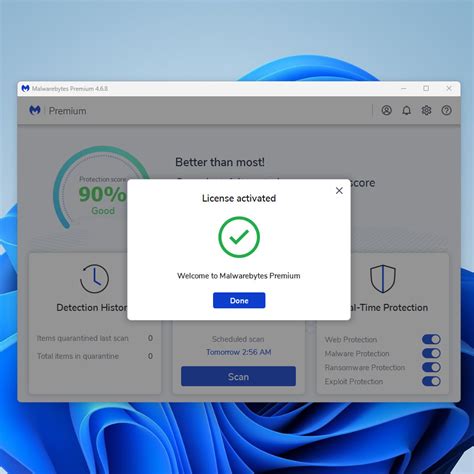Screen dimensions: 474x474
Task: Open the account profile icon
Action: 386,110
